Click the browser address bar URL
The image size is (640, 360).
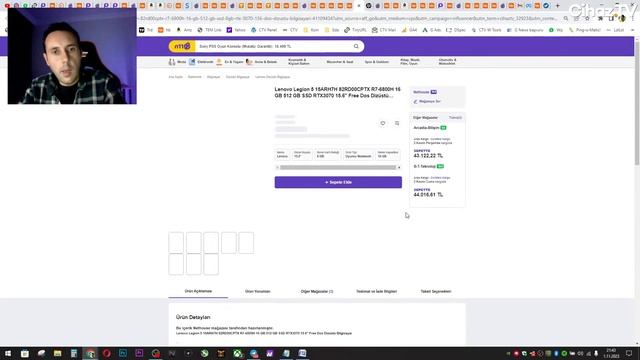(x=348, y=18)
